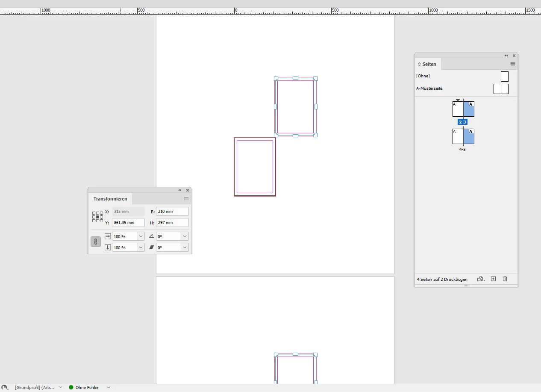Select the A-Musterseite spread thumbnail
541x392 pixels.
click(x=501, y=89)
